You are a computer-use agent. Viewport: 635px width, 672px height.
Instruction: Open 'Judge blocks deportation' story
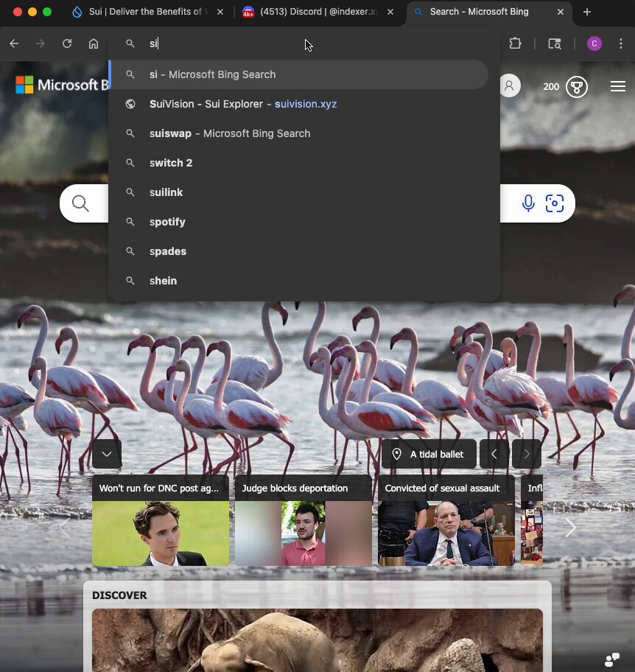304,520
